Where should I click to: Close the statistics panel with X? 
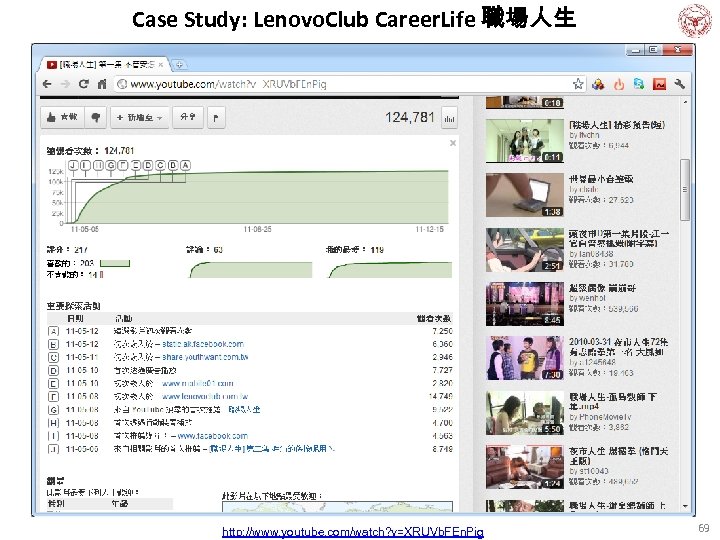[x=453, y=143]
